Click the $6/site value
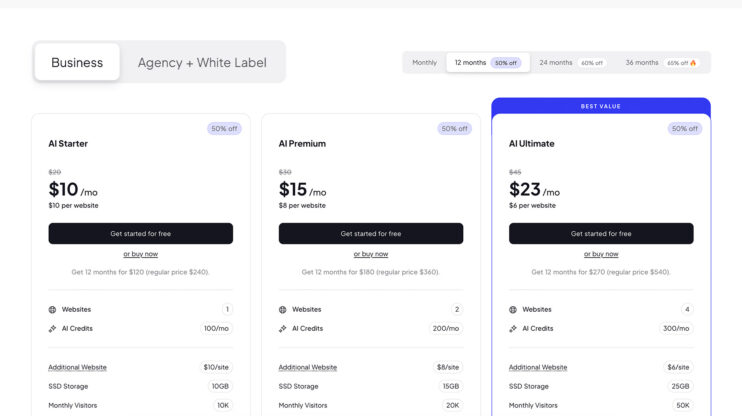 pyautogui.click(x=678, y=367)
